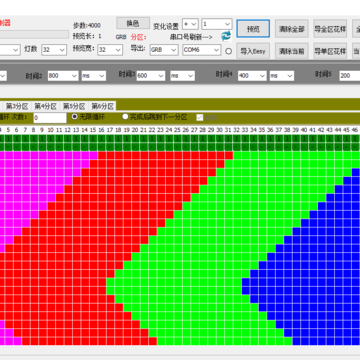Click the 清除全部 button
360x360 pixels.
click(292, 29)
